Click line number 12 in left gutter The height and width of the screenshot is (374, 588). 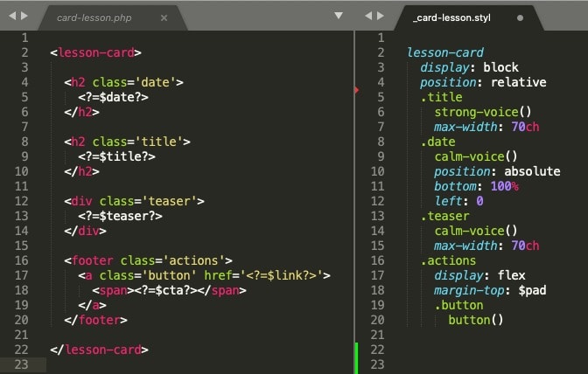pos(21,201)
